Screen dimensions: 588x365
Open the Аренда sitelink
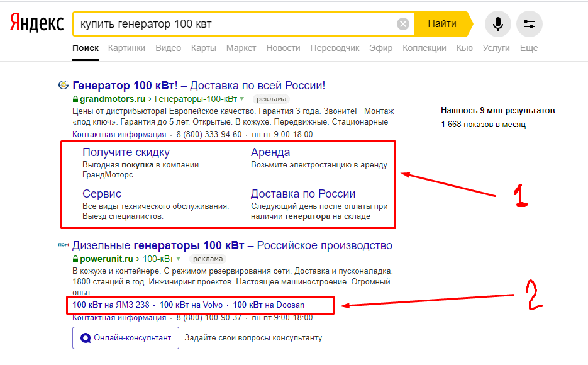[270, 152]
